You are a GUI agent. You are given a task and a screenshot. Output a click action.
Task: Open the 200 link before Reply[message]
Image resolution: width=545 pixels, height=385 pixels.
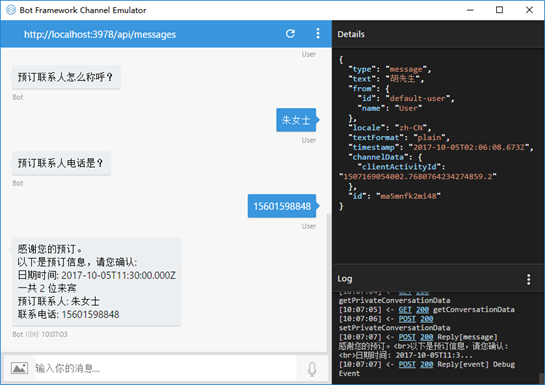427,337
